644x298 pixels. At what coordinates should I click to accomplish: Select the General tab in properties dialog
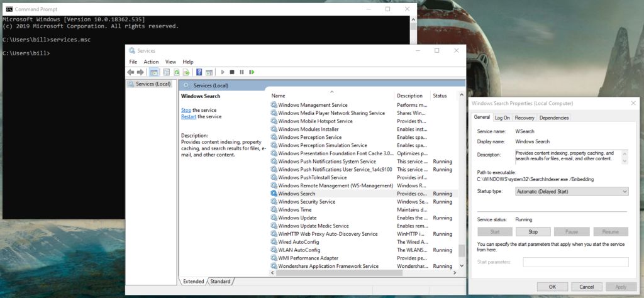482,117
